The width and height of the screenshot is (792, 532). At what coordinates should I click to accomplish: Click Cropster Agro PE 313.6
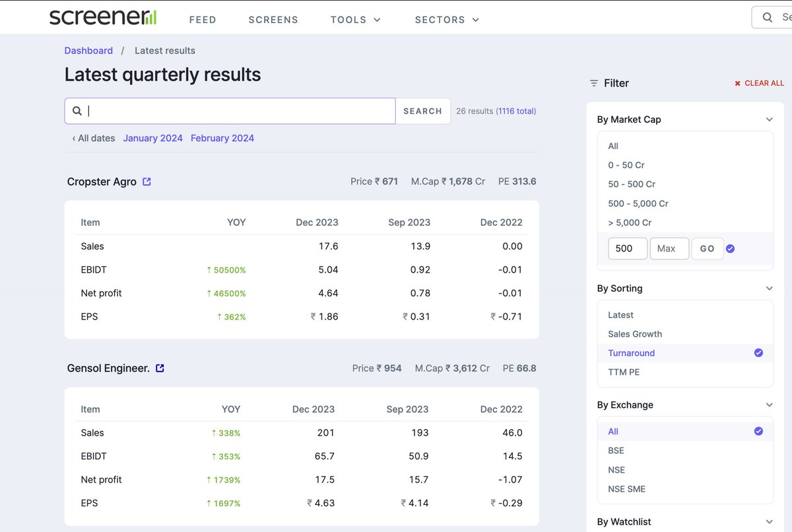point(517,182)
